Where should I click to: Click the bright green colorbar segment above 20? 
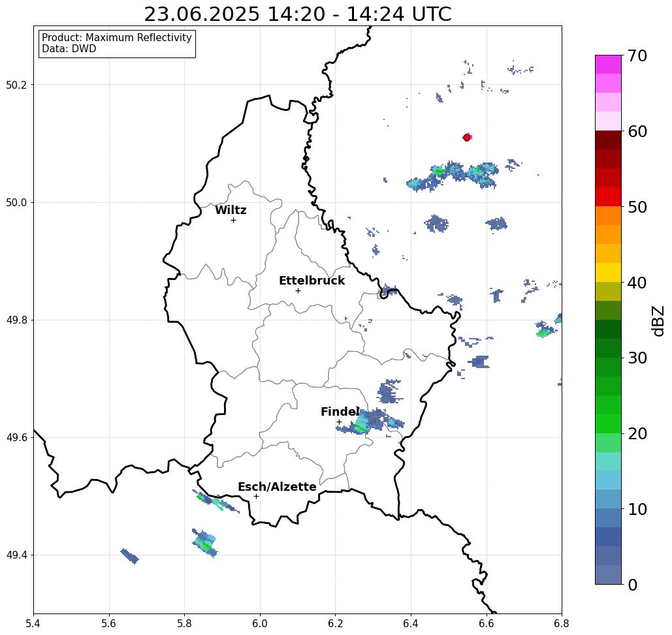click(608, 424)
